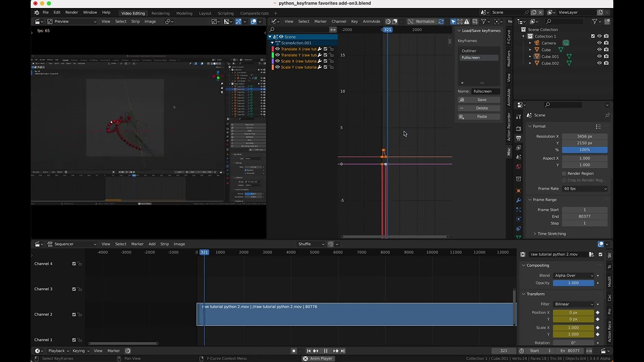The width and height of the screenshot is (644, 362).
Task: Hide Cube.002 using its eye icon in the Outliner
Action: [x=599, y=63]
